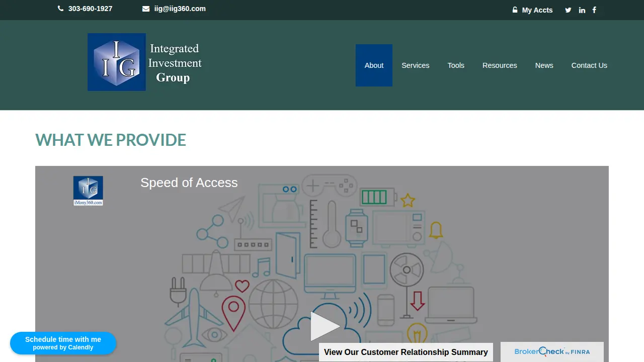Click the envelope email icon
This screenshot has width=644, height=362.
pos(146,9)
